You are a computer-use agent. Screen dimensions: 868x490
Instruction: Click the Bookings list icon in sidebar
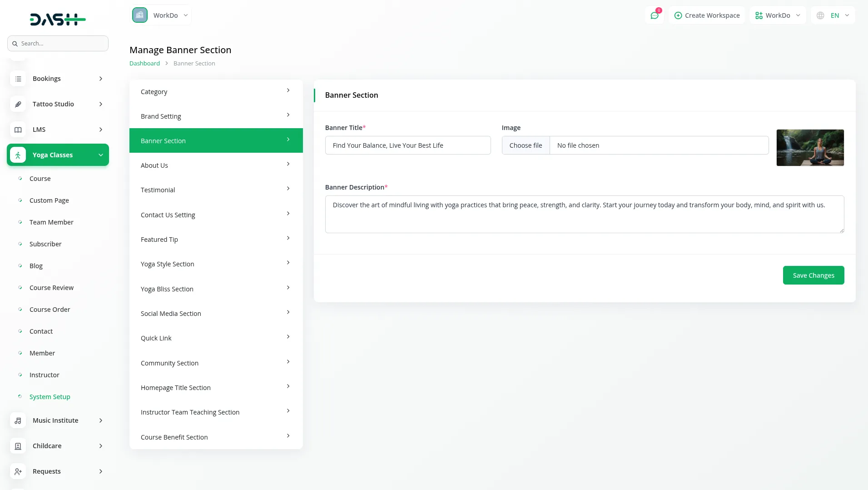[x=18, y=79]
